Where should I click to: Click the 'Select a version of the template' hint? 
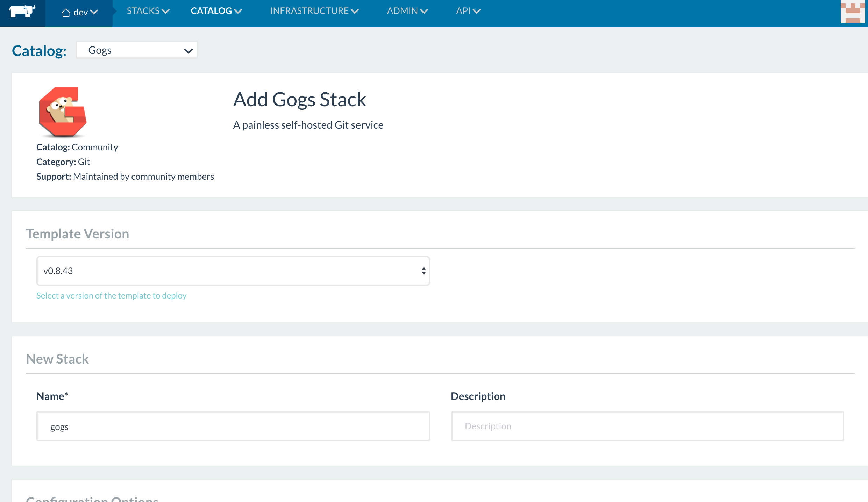(111, 296)
